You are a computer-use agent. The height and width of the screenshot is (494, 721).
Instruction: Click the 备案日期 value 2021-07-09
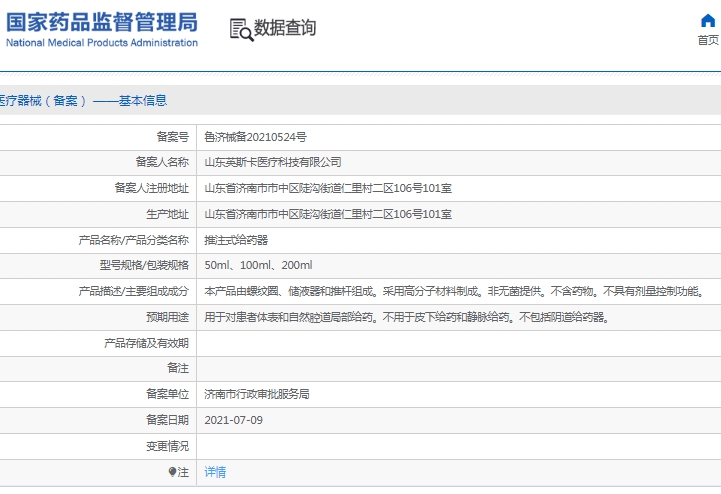234,420
